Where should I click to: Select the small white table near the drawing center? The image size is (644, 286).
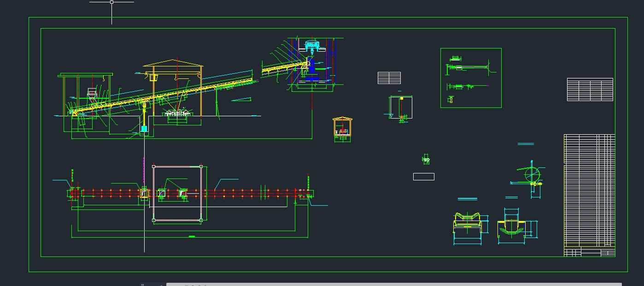pyautogui.click(x=389, y=78)
